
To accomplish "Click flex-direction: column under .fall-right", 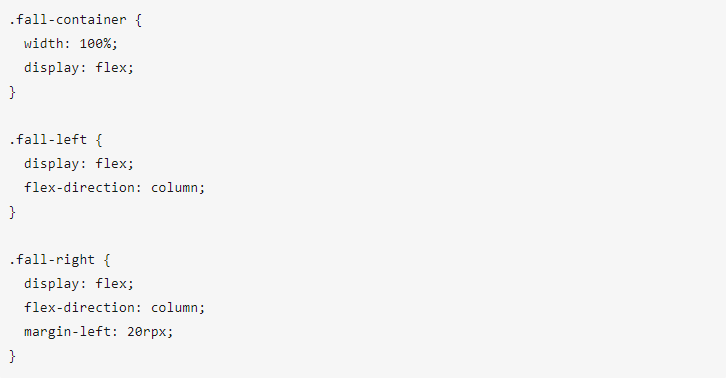I will coord(114,308).
